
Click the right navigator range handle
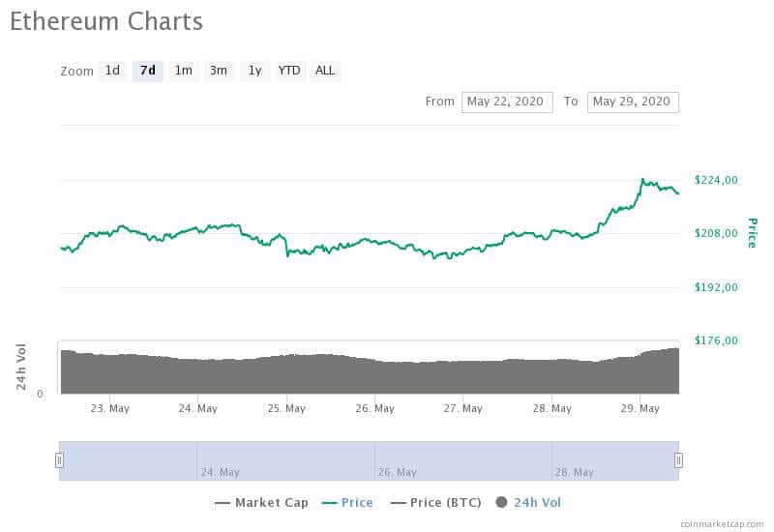(x=679, y=460)
